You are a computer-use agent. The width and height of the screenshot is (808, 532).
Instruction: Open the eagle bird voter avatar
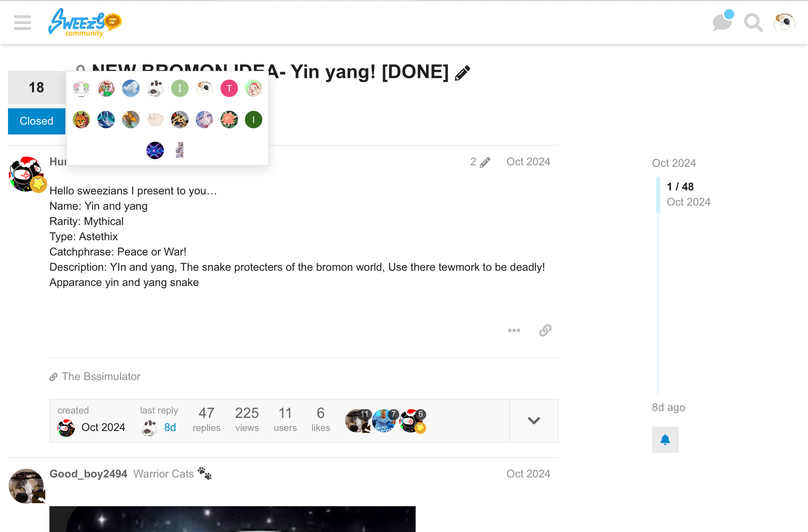point(131,120)
